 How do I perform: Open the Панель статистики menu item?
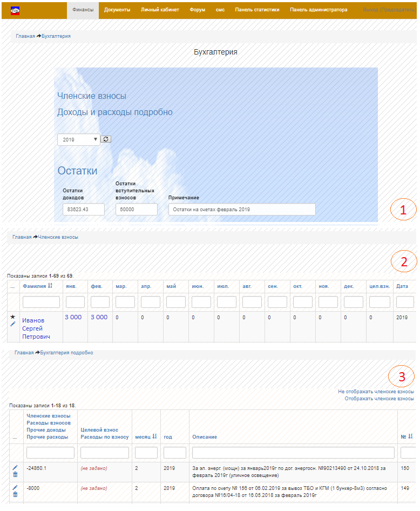tap(257, 10)
